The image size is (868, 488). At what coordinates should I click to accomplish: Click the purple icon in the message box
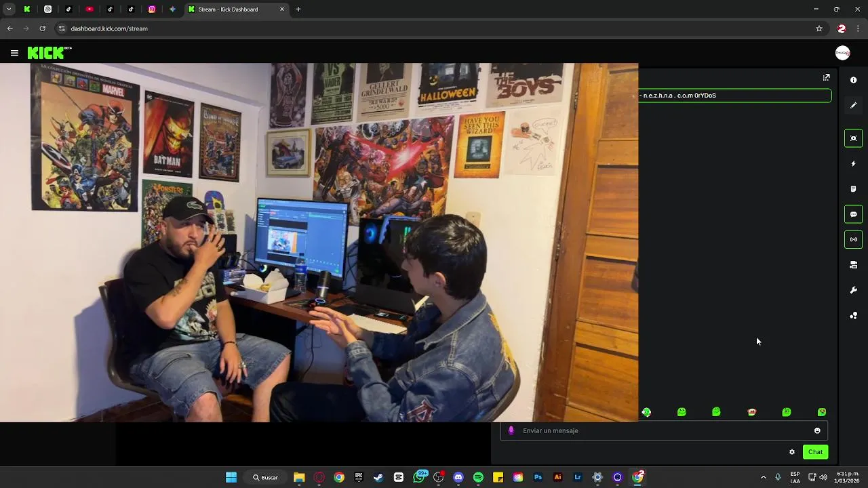coord(511,430)
